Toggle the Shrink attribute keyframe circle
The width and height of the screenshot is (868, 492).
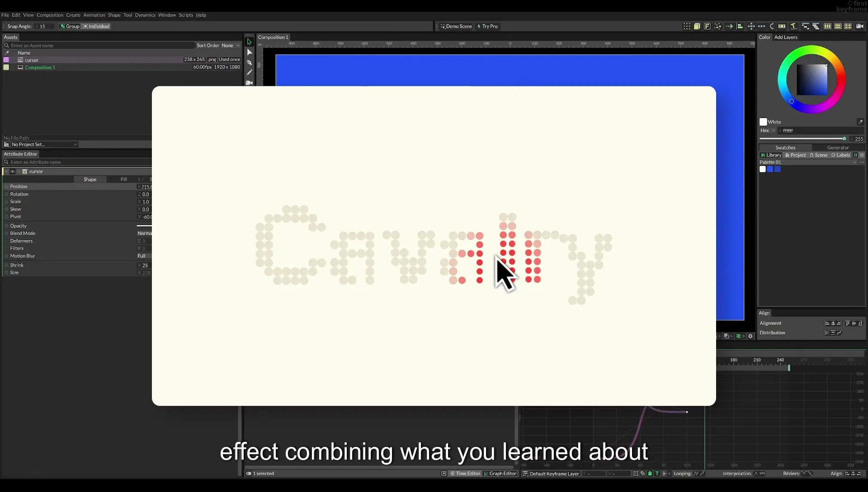pyautogui.click(x=6, y=265)
